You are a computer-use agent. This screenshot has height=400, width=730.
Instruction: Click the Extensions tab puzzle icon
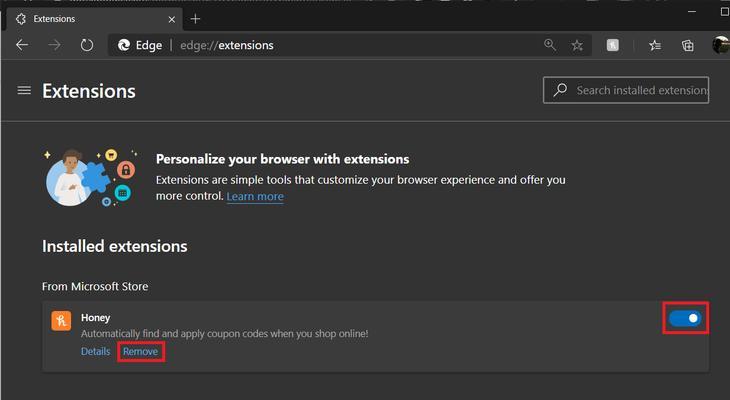tap(21, 19)
